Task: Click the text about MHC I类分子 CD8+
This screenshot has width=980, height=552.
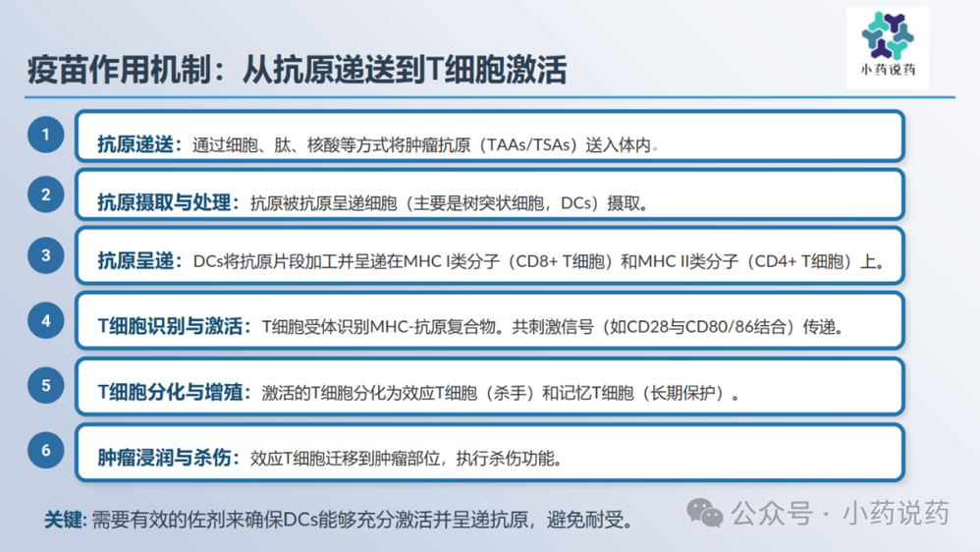Action: click(x=539, y=261)
